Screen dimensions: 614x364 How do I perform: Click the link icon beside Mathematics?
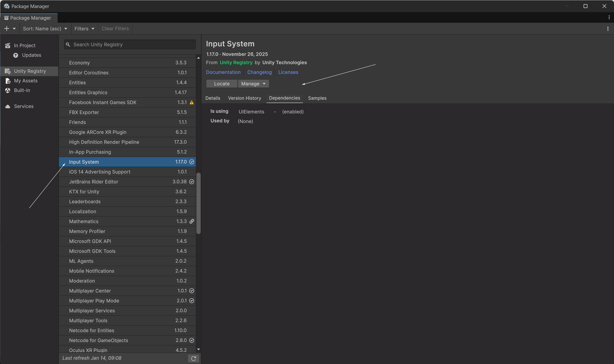[192, 221]
